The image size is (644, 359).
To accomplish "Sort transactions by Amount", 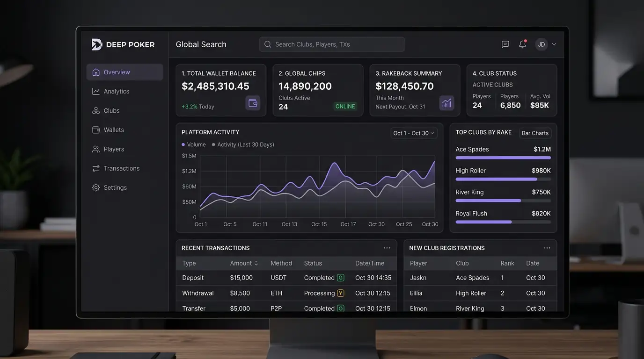I will (244, 263).
